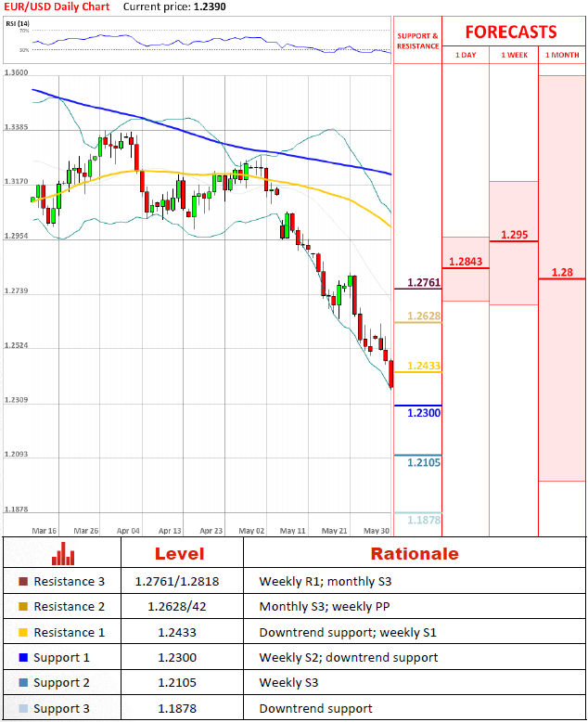Click 'Weekly S2; downtrend support' rationale

[x=349, y=658]
